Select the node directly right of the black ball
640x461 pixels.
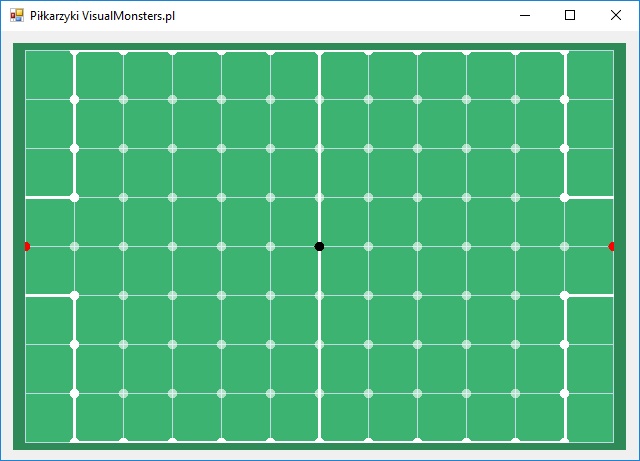click(x=368, y=246)
